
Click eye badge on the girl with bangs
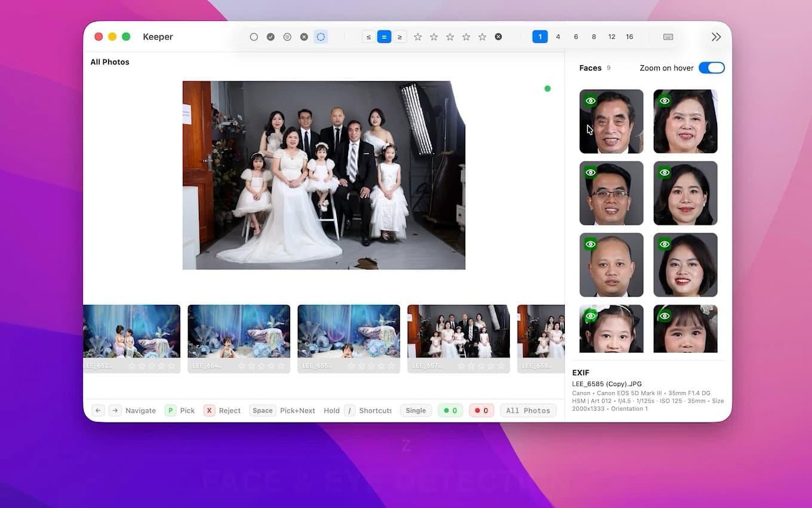(x=665, y=316)
